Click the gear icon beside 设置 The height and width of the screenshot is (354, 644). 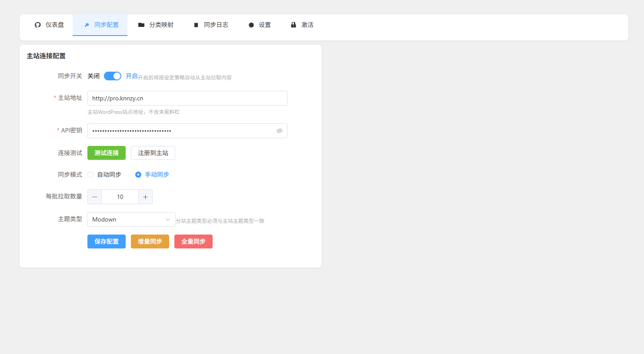point(251,25)
